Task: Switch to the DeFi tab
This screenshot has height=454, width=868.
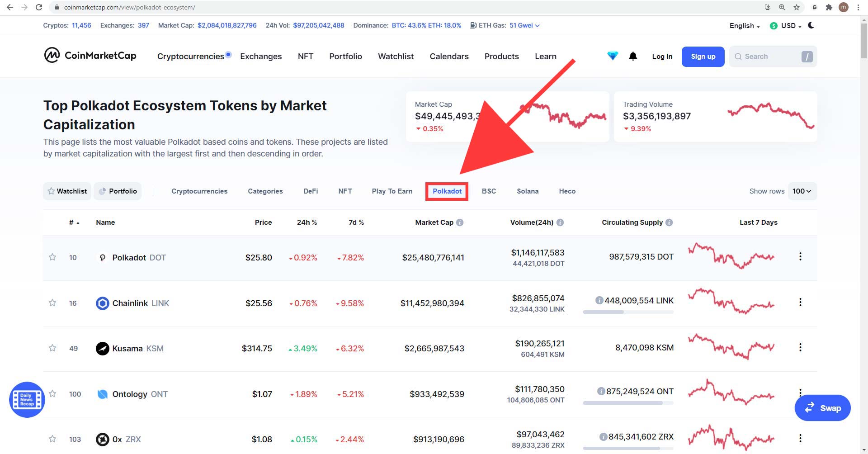Action: [311, 191]
